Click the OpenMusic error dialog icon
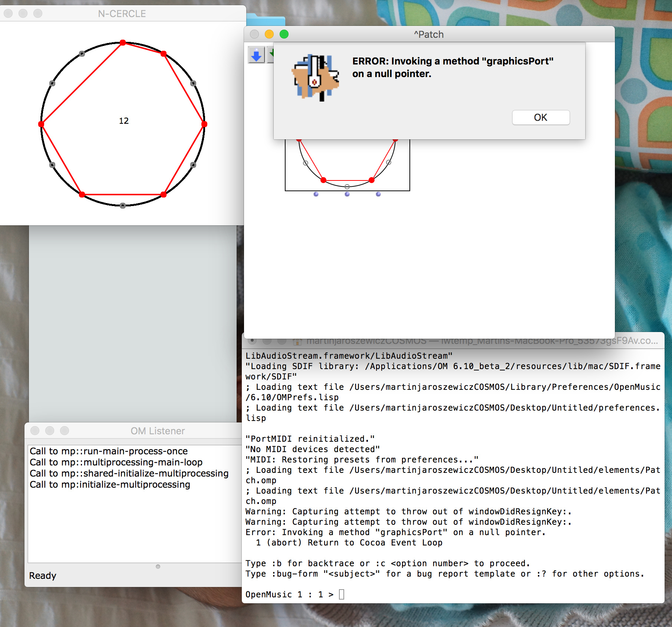The image size is (672, 627). click(316, 77)
